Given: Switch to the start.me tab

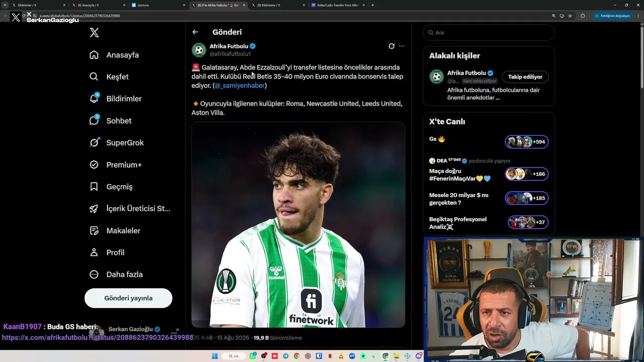Looking at the screenshot, I should (x=158, y=5).
